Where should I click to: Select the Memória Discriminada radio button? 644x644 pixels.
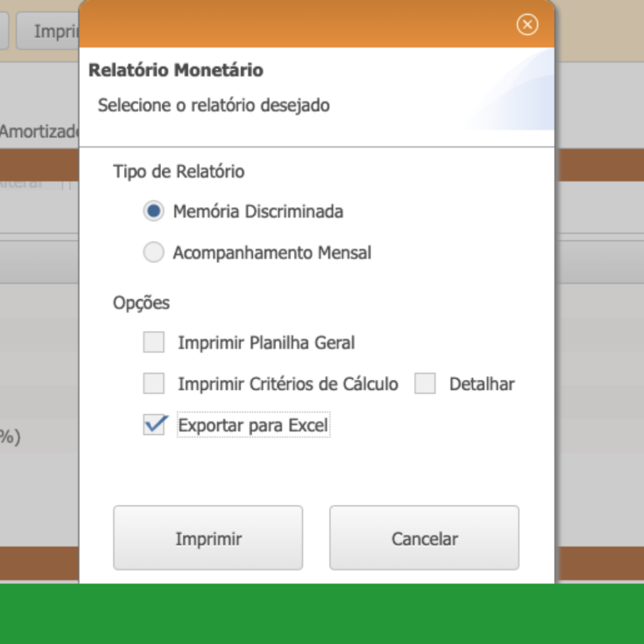coord(153,211)
